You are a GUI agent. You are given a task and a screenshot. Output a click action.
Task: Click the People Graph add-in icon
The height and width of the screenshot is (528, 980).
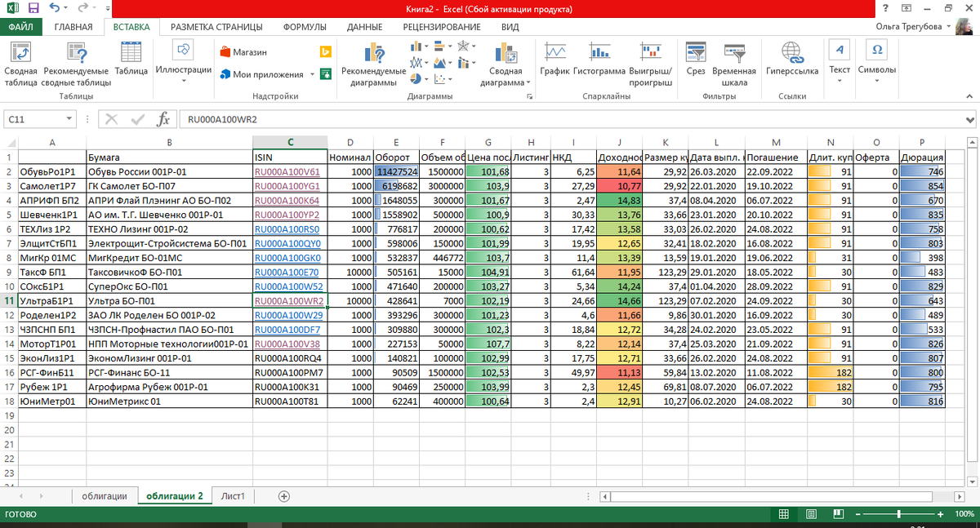pos(325,73)
